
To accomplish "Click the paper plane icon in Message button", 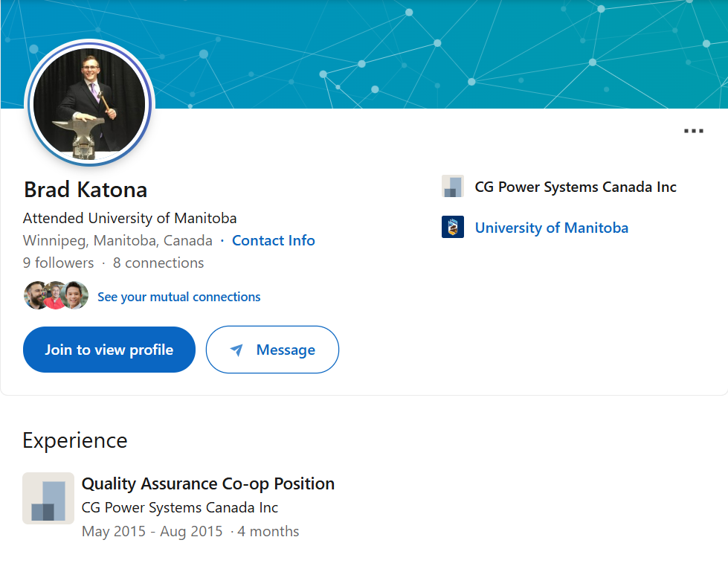I will click(236, 350).
